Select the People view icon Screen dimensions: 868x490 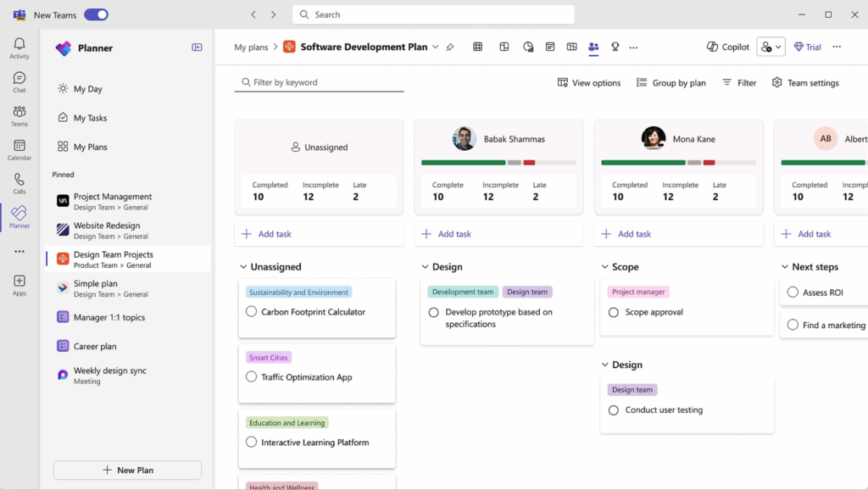[x=593, y=47]
